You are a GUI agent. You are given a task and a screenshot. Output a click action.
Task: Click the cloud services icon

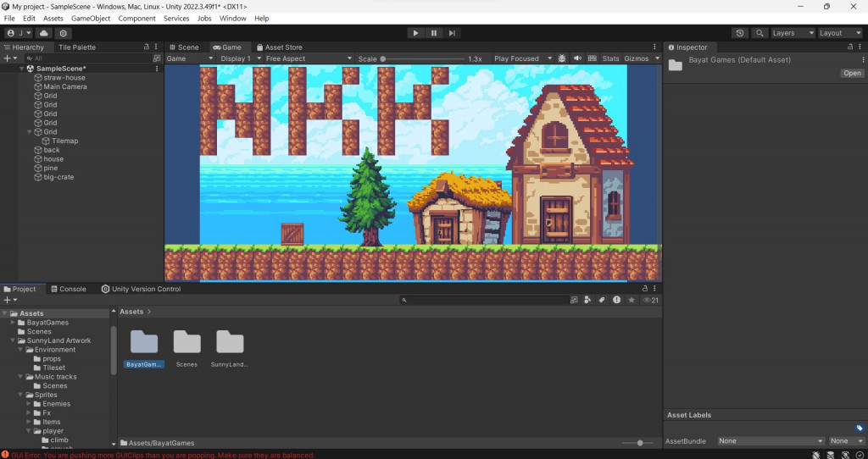tap(44, 33)
